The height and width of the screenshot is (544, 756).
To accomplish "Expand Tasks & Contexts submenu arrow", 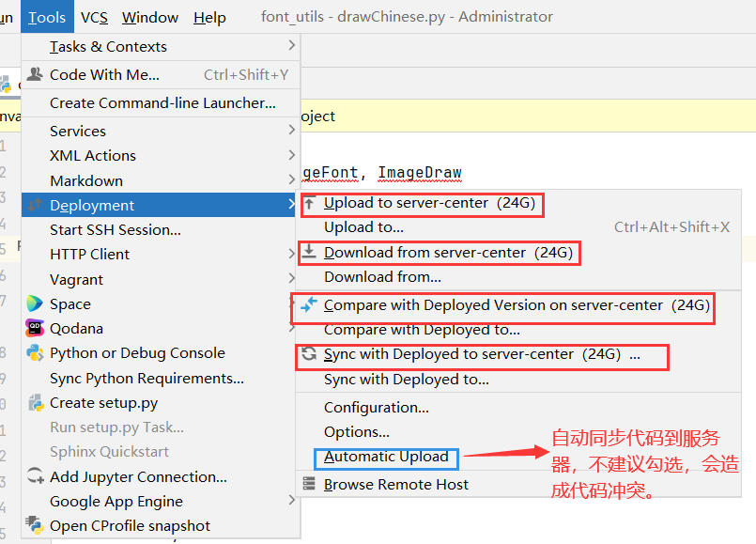I will coord(291,45).
